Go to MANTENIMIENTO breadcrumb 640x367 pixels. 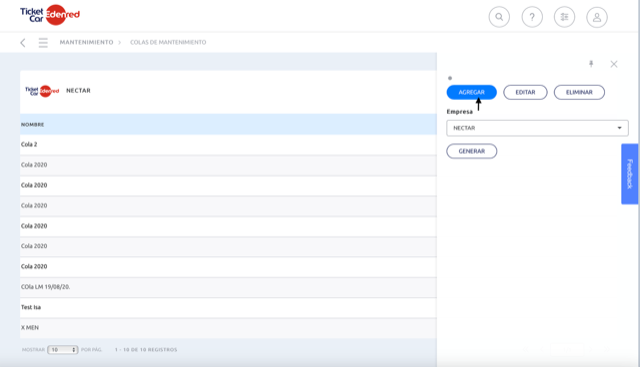click(87, 42)
